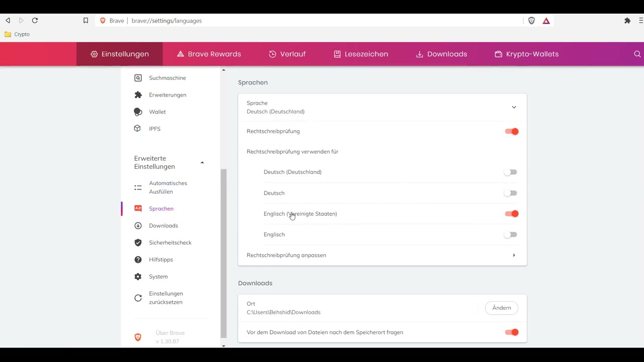Enable spell check for Deutsch (Deutschland)
The width and height of the screenshot is (644, 362).
point(511,172)
